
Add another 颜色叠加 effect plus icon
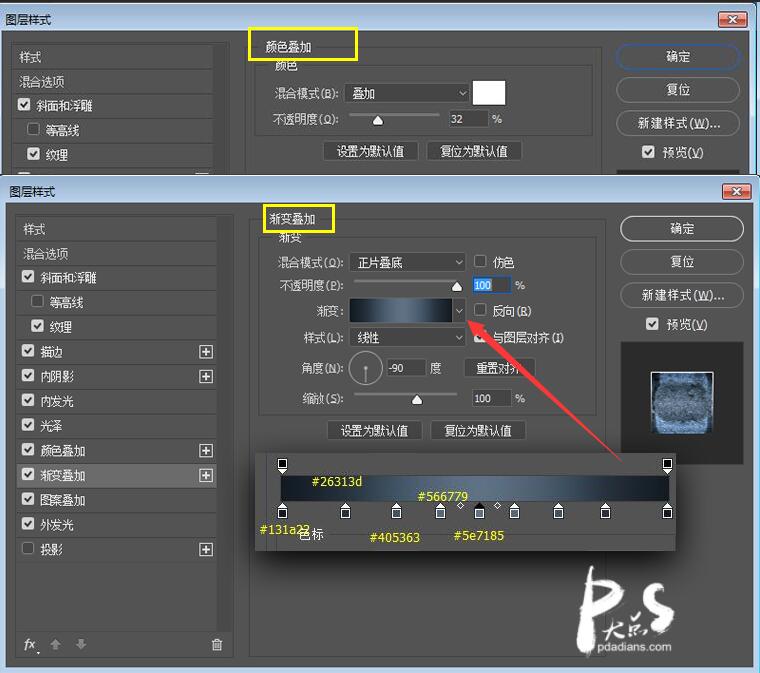(206, 451)
